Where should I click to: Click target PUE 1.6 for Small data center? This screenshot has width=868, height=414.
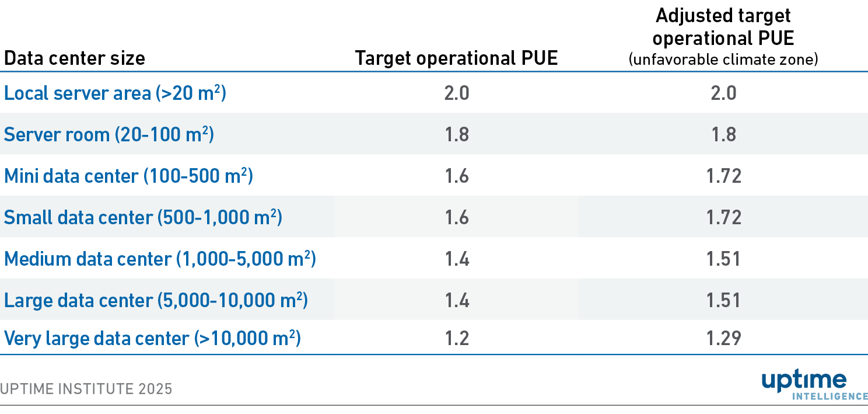(457, 217)
